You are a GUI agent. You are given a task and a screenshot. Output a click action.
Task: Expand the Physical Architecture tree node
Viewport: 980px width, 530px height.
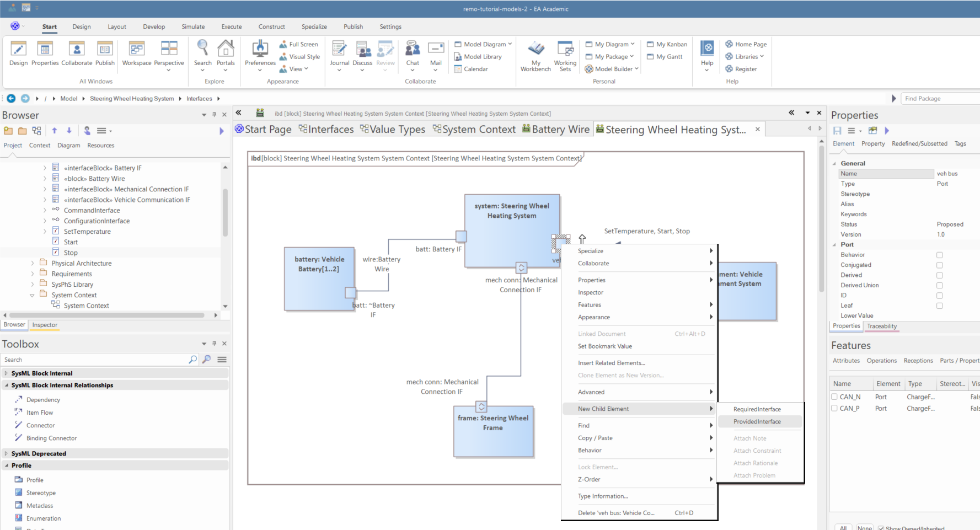[33, 264]
